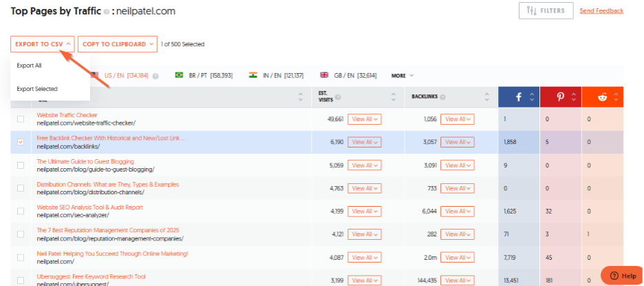Expand backlinks View All for Ubersuggest row
Viewport: 644px width, 286px height.
458,280
